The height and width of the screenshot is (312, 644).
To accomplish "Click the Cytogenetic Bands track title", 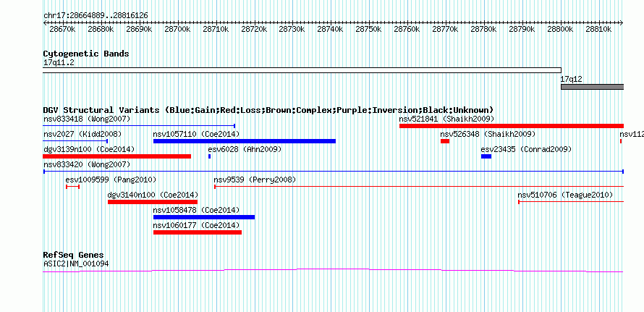I will coord(86,54).
